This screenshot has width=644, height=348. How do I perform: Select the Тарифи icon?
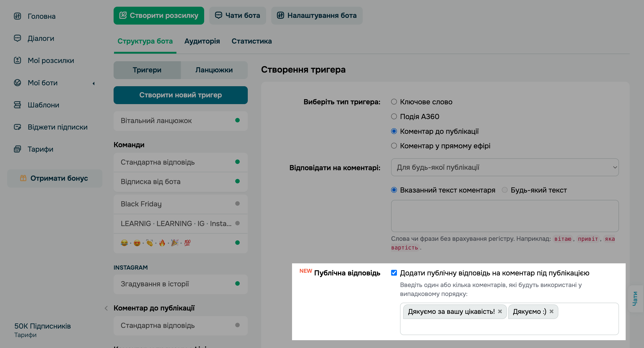point(17,149)
